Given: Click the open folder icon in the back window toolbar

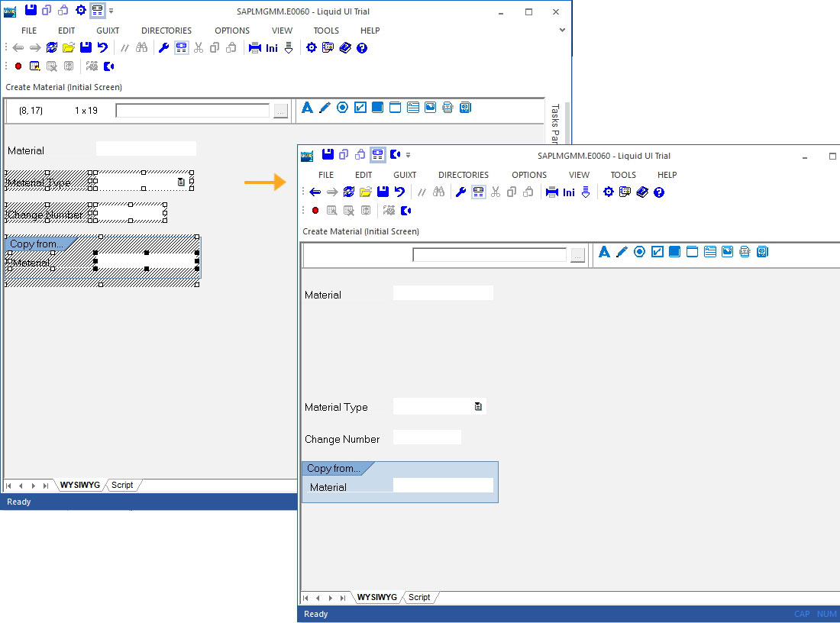Looking at the screenshot, I should coord(69,47).
